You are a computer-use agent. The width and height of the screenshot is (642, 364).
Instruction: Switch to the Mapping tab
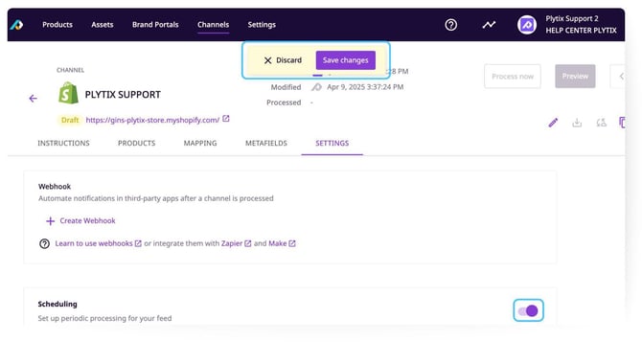[x=200, y=144]
